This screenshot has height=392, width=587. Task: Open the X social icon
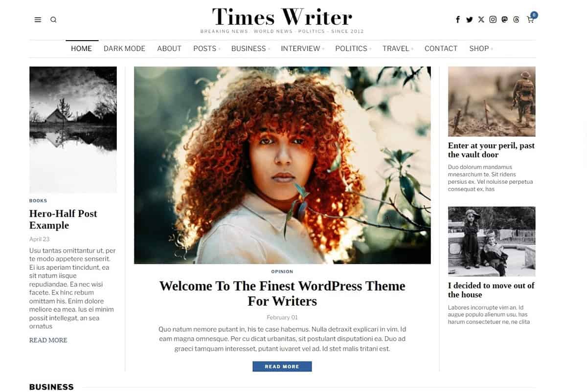click(x=481, y=20)
